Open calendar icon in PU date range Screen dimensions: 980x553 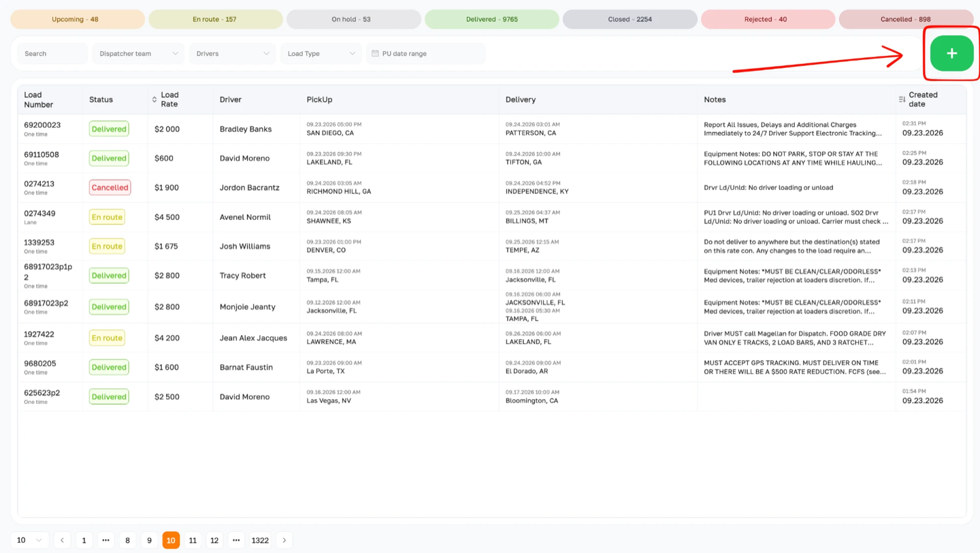(x=375, y=53)
